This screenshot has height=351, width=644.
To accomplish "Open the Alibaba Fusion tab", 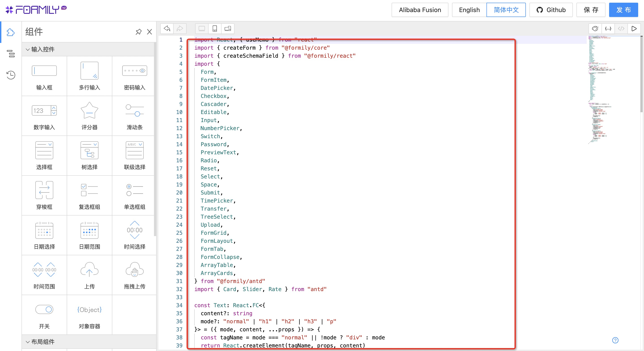I will click(420, 10).
